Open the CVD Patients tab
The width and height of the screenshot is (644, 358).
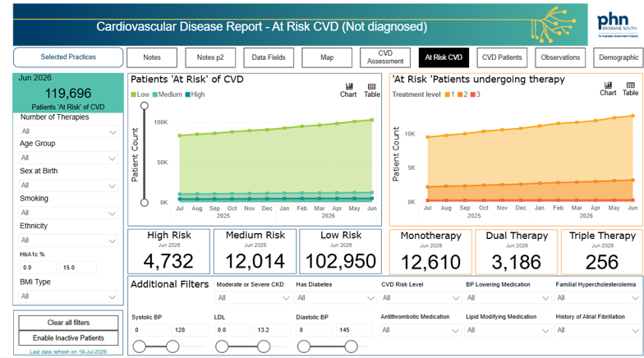[x=502, y=57]
